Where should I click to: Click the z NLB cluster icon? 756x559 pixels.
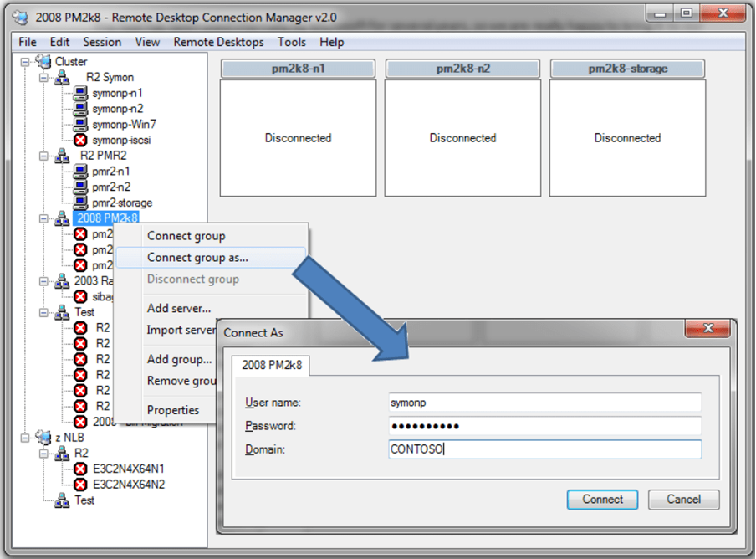tap(43, 438)
